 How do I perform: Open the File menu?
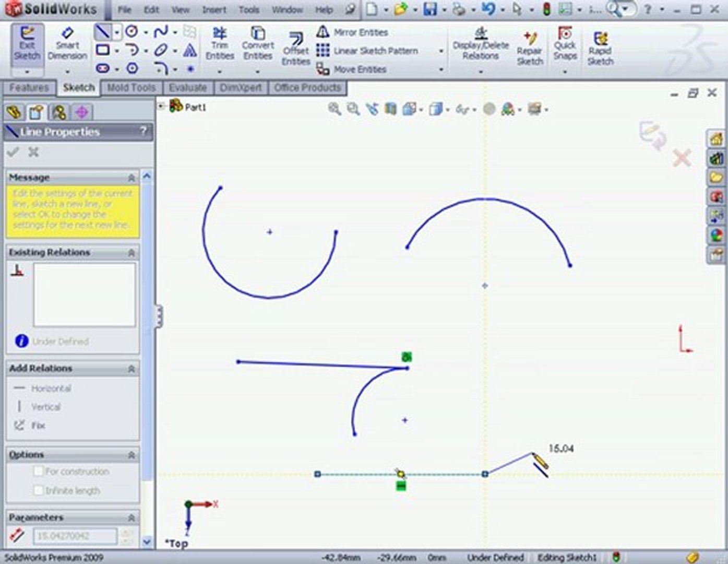124,9
